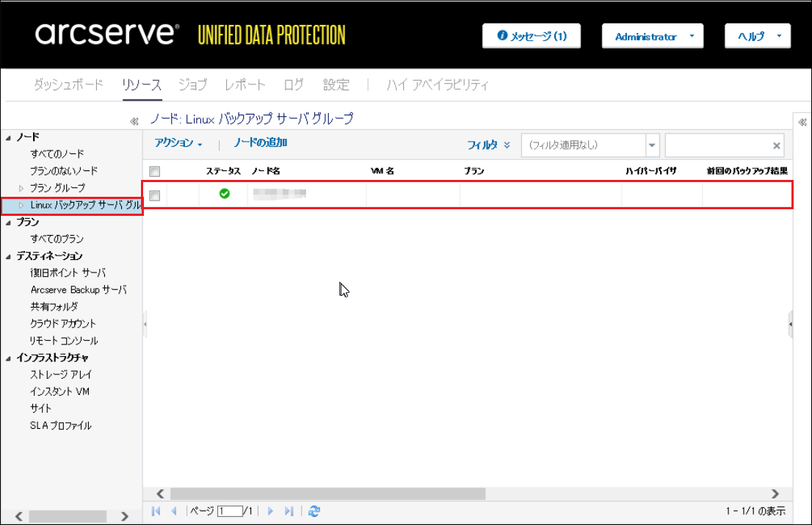The width and height of the screenshot is (812, 525).
Task: Click table horizontal scrollbar right arrow
Action: click(775, 494)
